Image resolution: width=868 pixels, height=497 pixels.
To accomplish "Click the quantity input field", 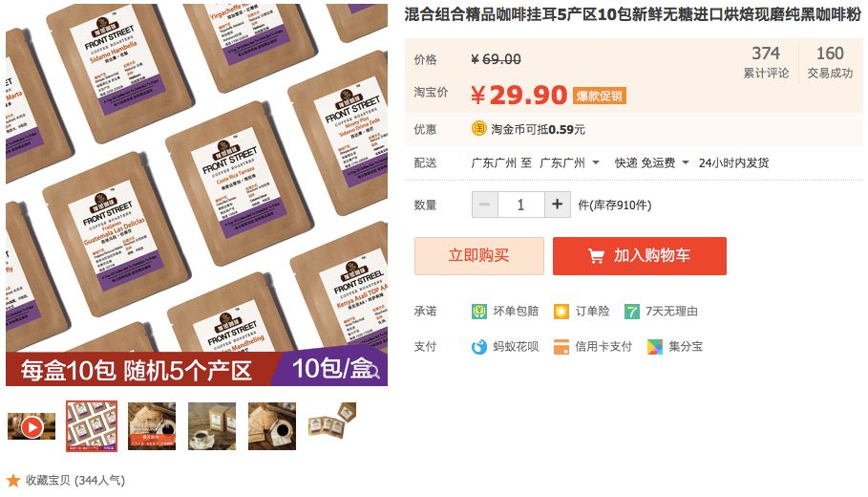I will pos(521,205).
